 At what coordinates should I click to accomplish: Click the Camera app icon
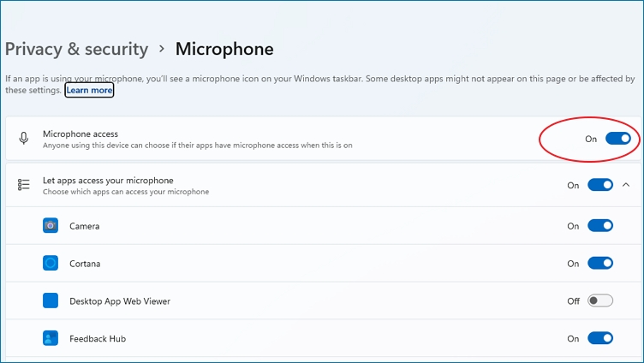tap(51, 225)
